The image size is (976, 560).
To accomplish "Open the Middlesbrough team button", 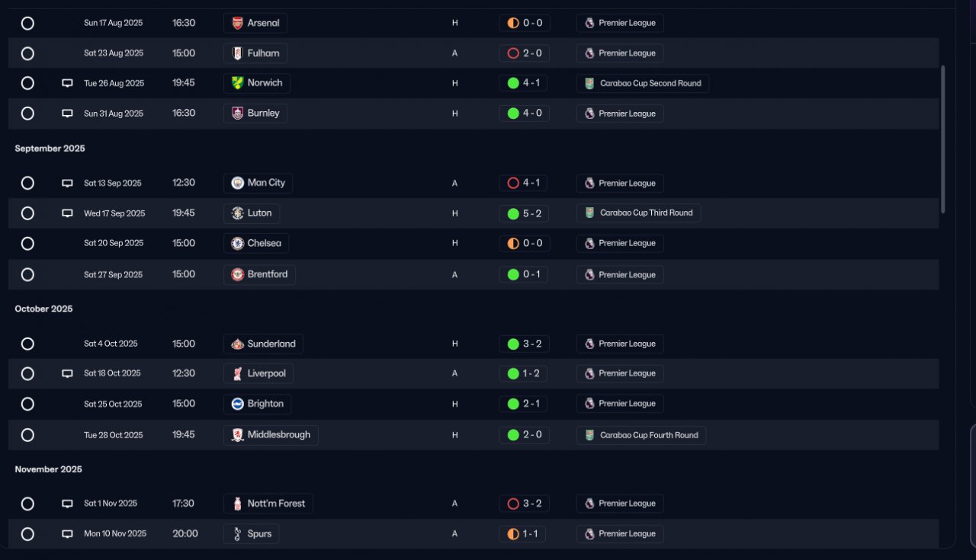I will click(x=271, y=435).
